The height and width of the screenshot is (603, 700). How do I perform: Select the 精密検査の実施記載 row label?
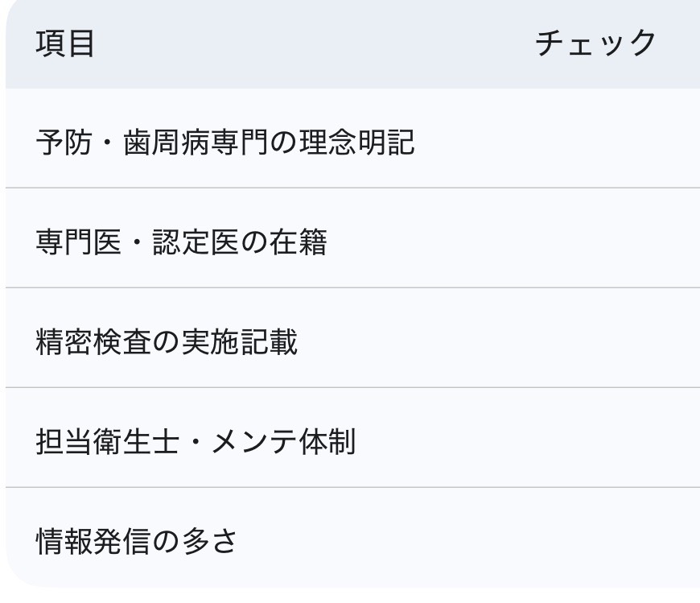click(167, 341)
